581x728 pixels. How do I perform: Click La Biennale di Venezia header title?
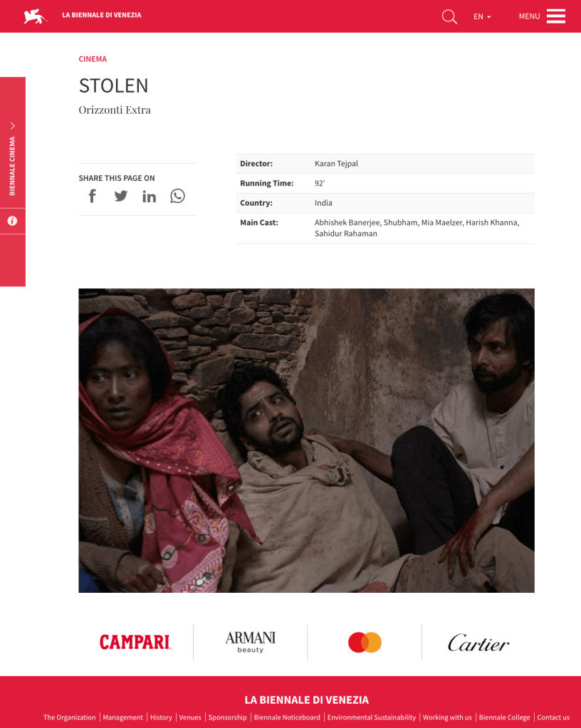[x=102, y=15]
